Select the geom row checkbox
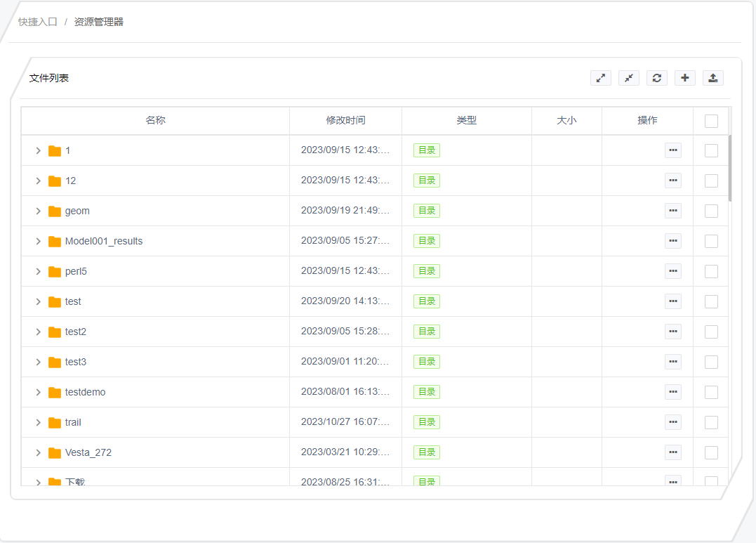Viewport: 756px width, 543px height. coord(711,211)
